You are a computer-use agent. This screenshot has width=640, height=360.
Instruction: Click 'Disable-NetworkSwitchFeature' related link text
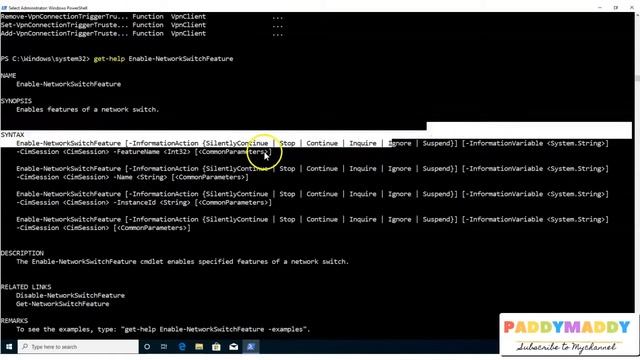coord(70,296)
